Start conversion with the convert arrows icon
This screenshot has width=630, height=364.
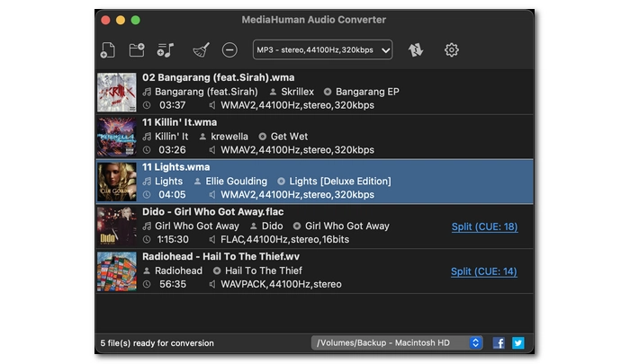click(416, 50)
